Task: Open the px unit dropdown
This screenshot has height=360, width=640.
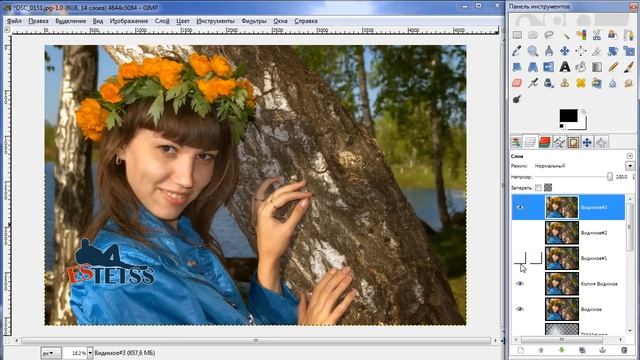Action: click(x=51, y=353)
